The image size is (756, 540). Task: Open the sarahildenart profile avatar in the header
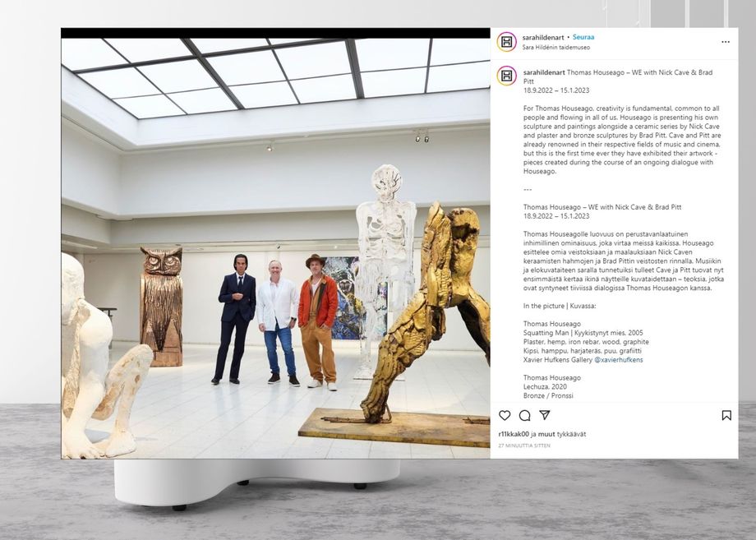tap(507, 42)
